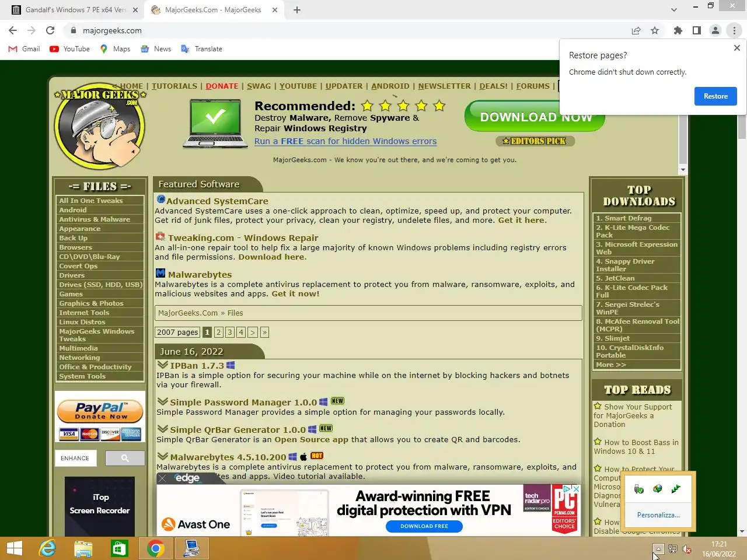
Task: Click the green arrows tray icon
Action: (x=676, y=489)
